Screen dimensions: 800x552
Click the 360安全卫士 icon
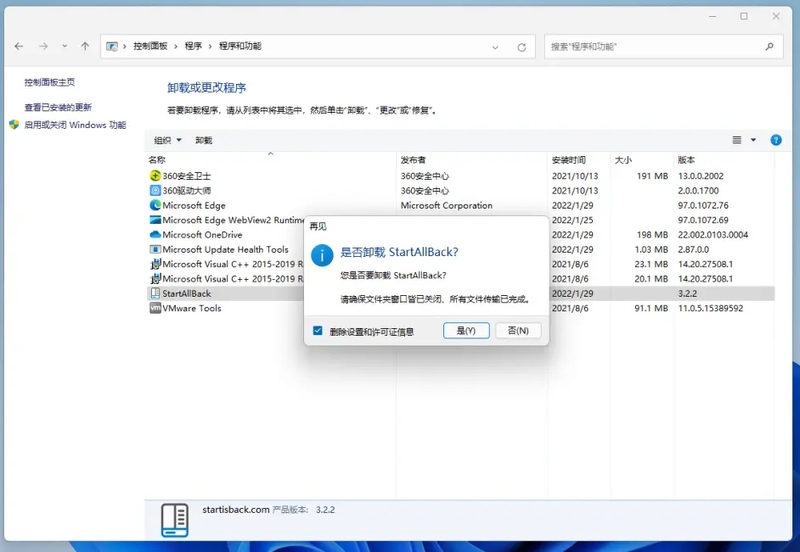(x=155, y=175)
